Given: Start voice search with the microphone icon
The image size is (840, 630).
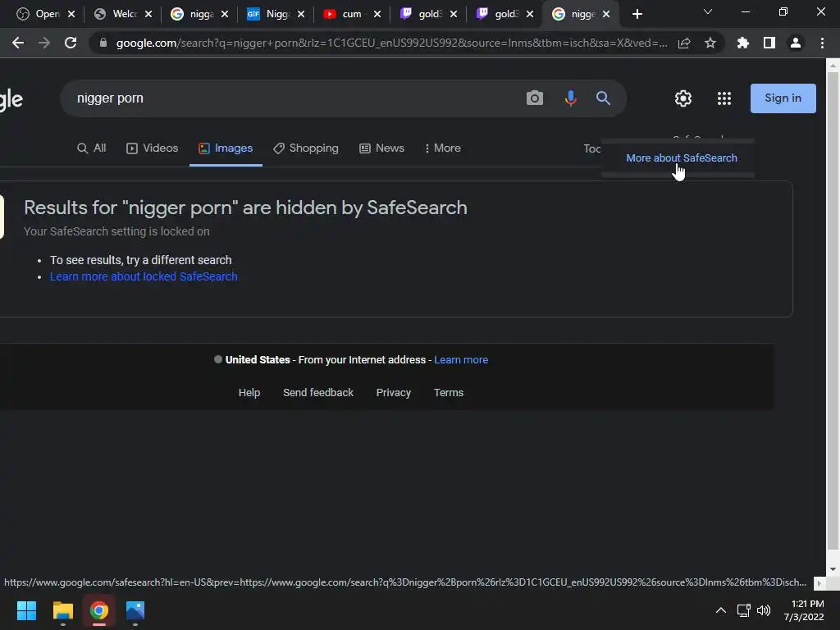Looking at the screenshot, I should tap(571, 98).
